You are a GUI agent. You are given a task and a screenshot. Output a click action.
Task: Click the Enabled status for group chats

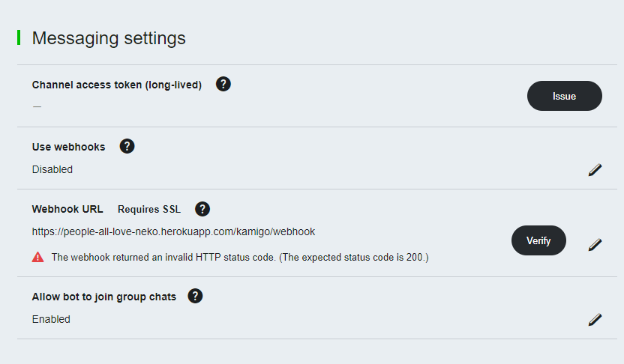51,319
